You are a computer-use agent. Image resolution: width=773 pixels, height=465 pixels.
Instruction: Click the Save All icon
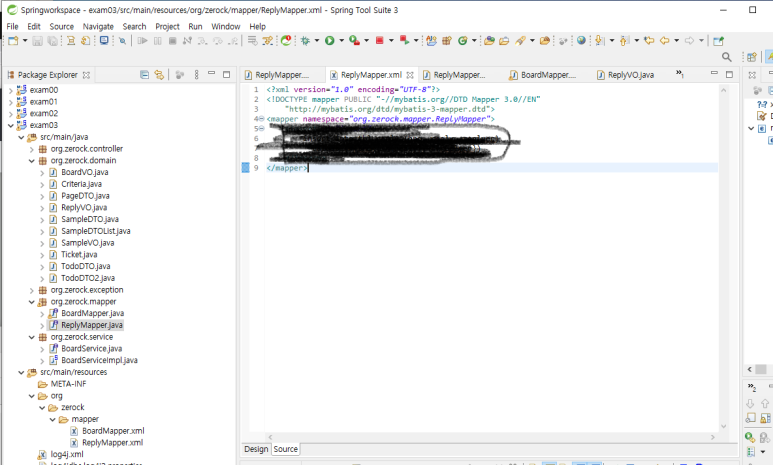(52, 41)
